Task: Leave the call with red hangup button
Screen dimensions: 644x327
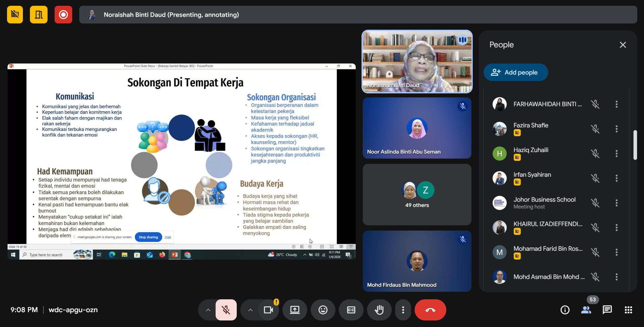Action: [430, 310]
